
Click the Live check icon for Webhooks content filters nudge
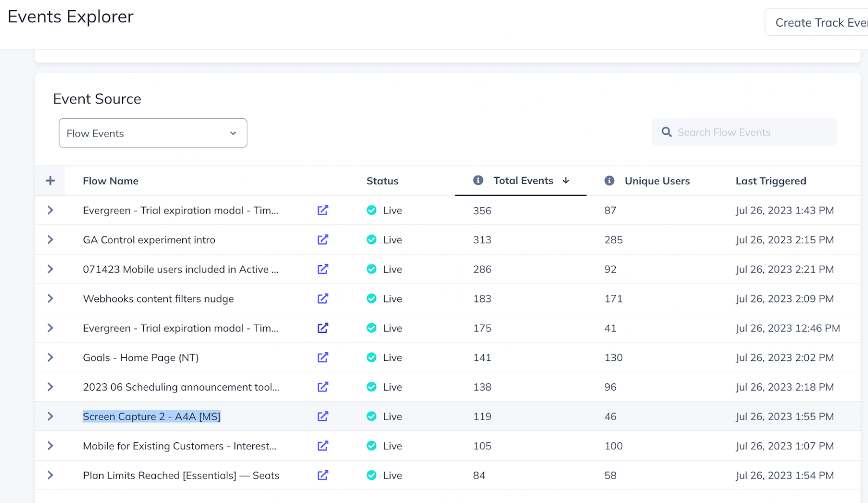pos(372,299)
